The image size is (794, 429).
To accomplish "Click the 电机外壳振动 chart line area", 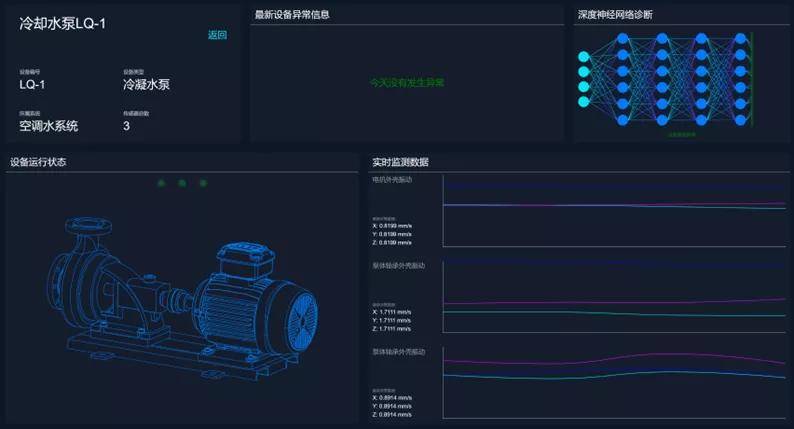I will pos(614,206).
